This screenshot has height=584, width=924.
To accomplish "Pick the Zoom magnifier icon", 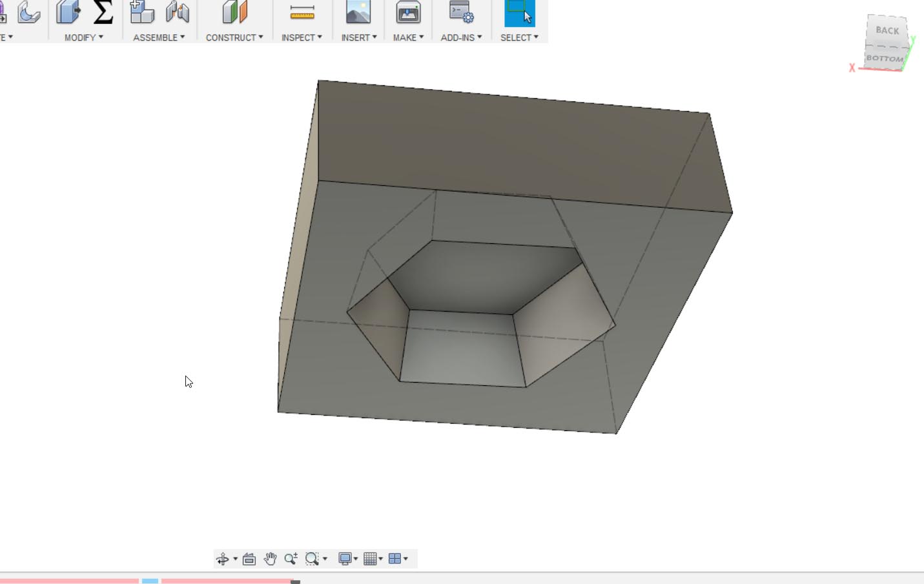I will 291,559.
